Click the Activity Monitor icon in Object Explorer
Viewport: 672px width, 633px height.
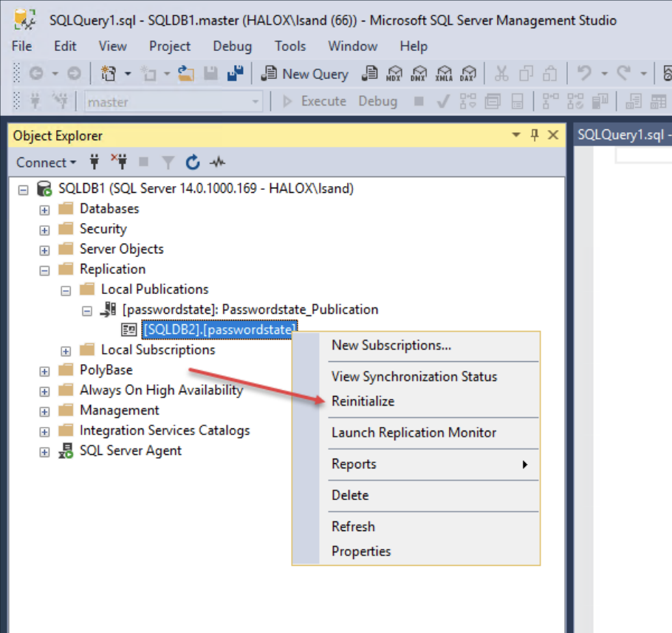pyautogui.click(x=218, y=162)
